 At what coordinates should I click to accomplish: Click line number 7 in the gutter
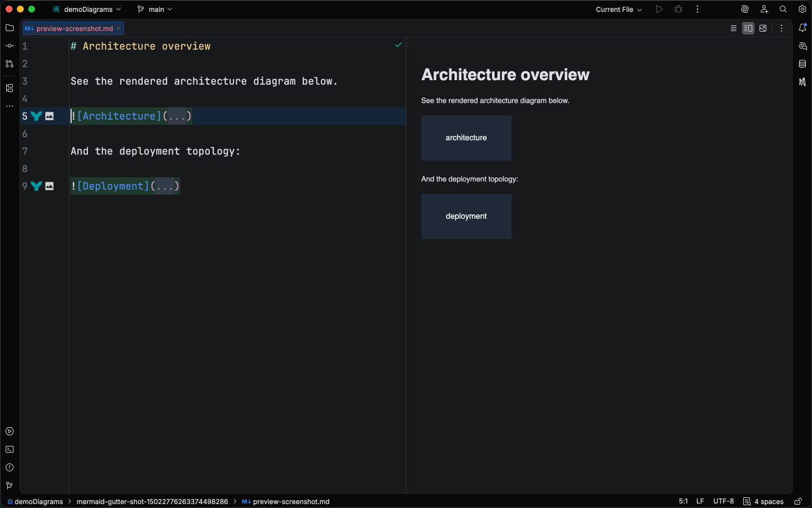[x=25, y=151]
